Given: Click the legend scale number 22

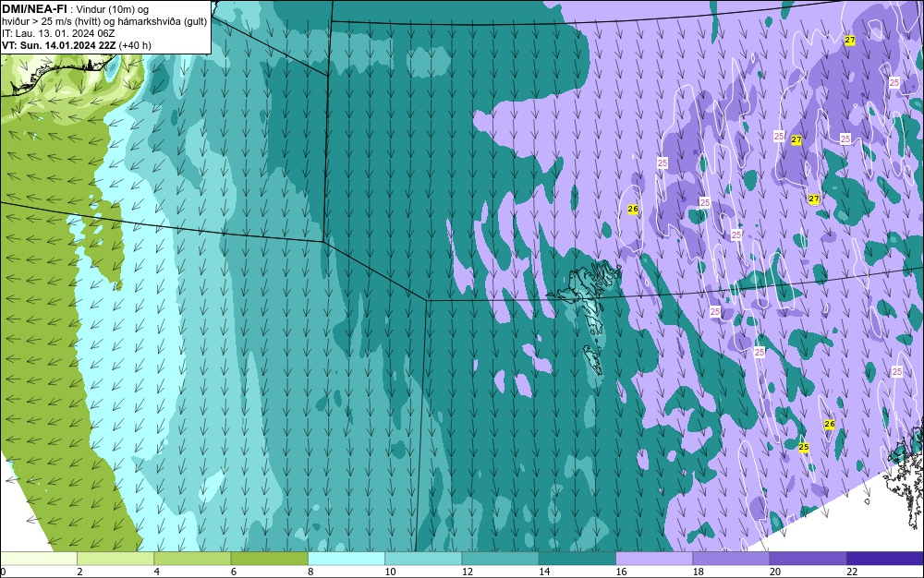Looking at the screenshot, I should (x=852, y=572).
